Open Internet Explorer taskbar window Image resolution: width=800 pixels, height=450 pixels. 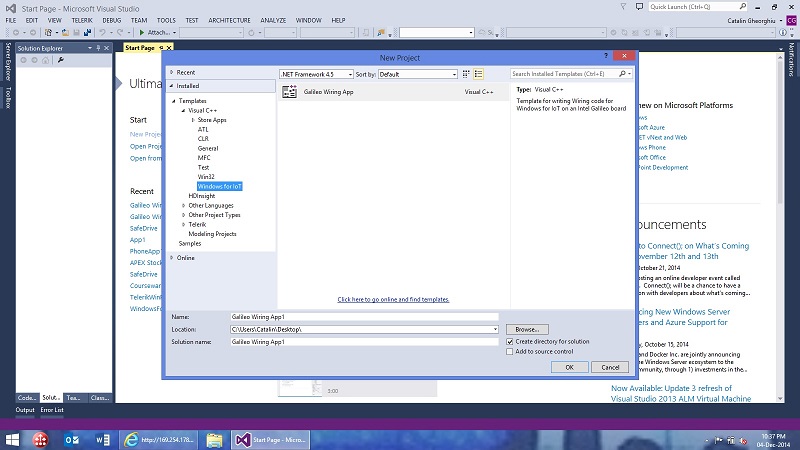coord(159,440)
